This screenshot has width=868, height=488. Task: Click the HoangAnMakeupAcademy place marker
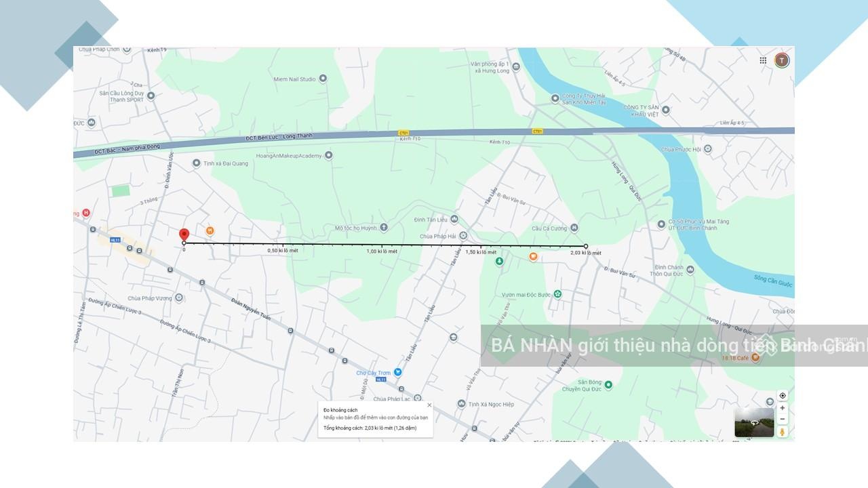click(x=329, y=155)
